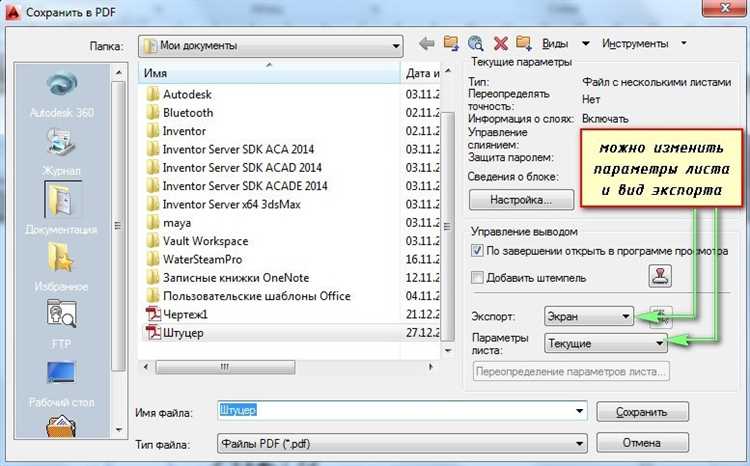This screenshot has height=466, width=750.
Task: Go up one folder level icon
Action: [451, 44]
